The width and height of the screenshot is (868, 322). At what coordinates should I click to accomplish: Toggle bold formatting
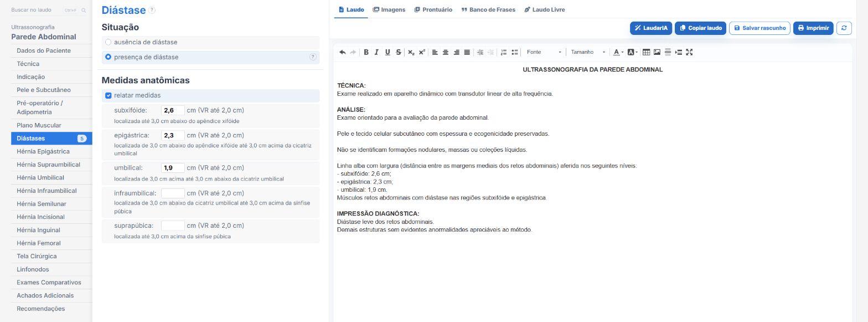366,52
